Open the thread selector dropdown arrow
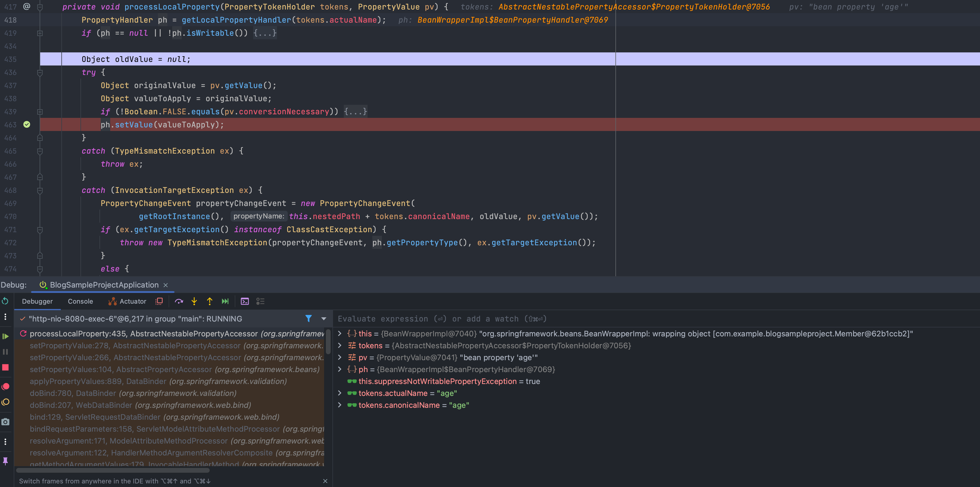 [x=323, y=319]
